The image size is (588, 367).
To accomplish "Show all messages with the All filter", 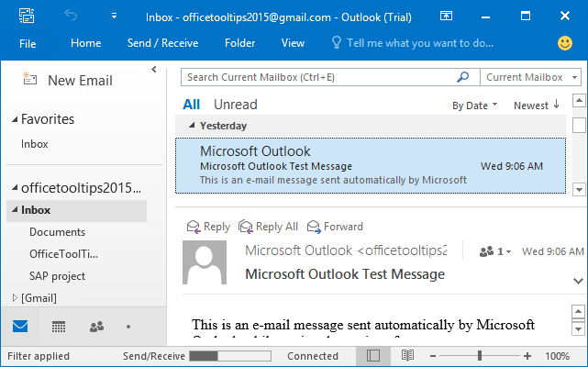I will coord(191,105).
